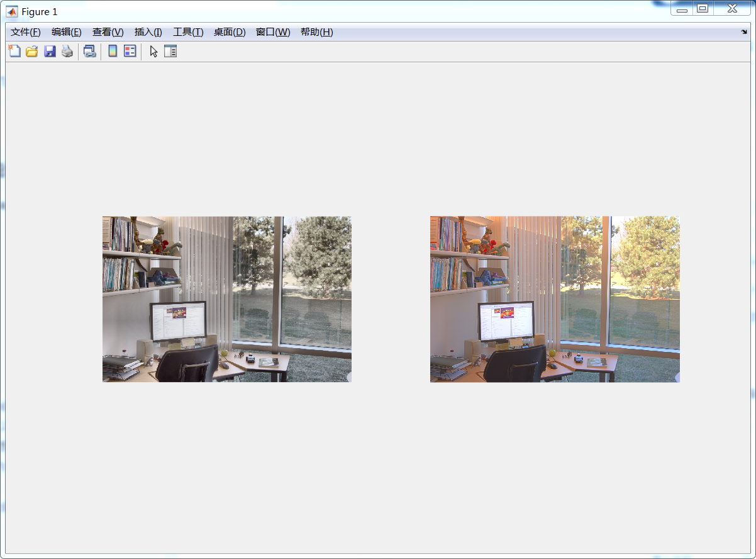The image size is (756, 559).
Task: Open a file with the folder icon
Action: (31, 52)
